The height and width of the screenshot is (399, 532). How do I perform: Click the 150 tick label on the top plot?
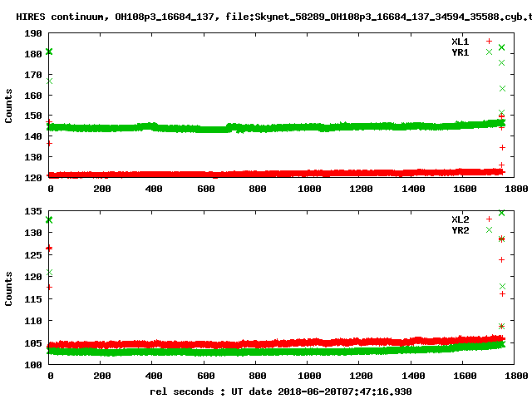(x=33, y=116)
